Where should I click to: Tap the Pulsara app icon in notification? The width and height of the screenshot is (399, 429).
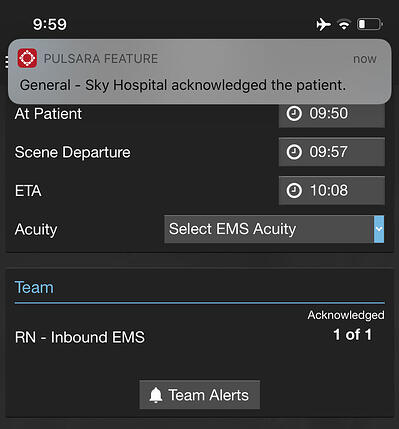tap(27, 58)
